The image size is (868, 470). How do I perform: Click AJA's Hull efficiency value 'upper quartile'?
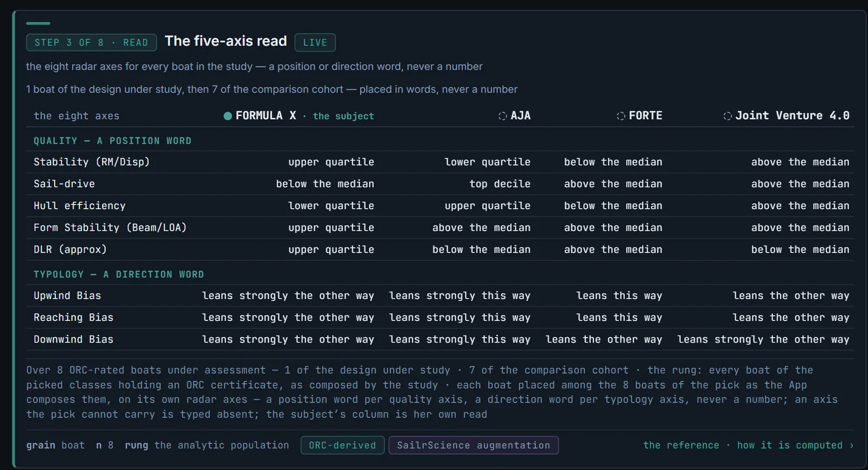click(x=487, y=206)
